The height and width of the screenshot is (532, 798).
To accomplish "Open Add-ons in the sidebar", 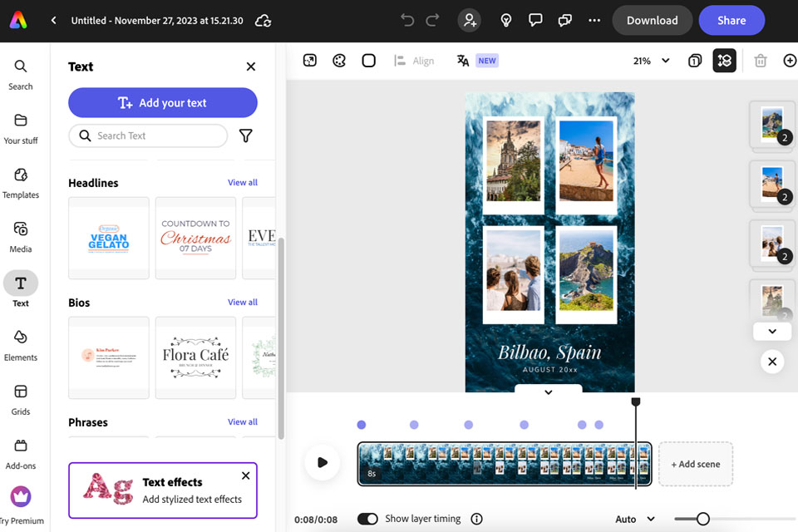I will click(20, 454).
